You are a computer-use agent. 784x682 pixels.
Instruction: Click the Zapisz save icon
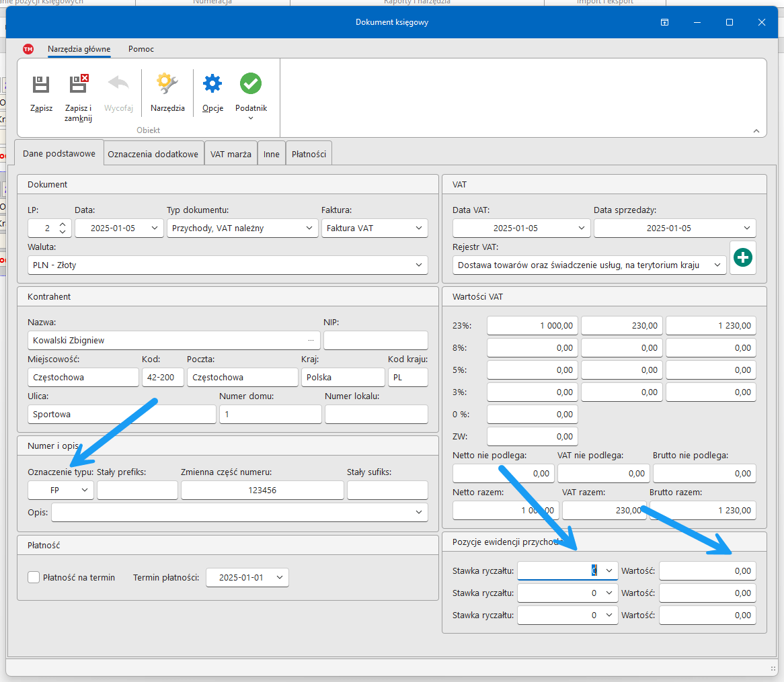[x=41, y=85]
